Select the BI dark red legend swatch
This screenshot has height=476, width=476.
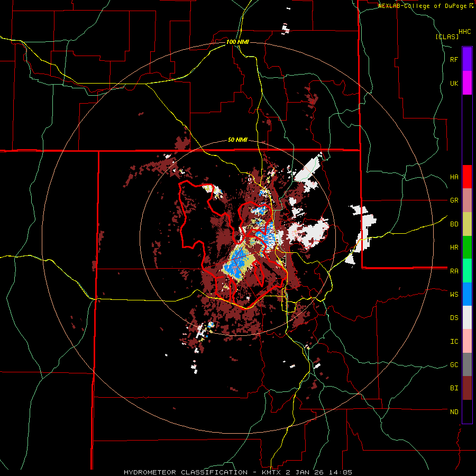tap(467, 388)
